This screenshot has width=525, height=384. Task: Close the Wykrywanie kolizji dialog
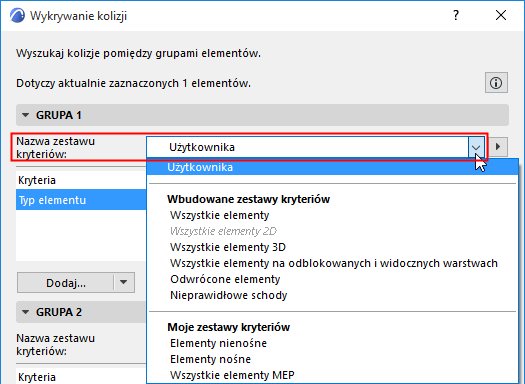point(501,15)
